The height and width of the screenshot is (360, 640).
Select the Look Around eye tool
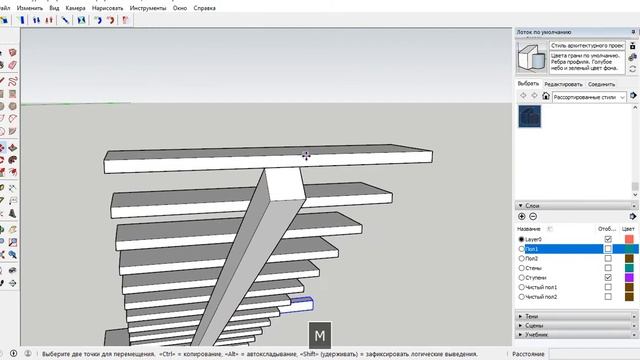[x=13, y=270]
